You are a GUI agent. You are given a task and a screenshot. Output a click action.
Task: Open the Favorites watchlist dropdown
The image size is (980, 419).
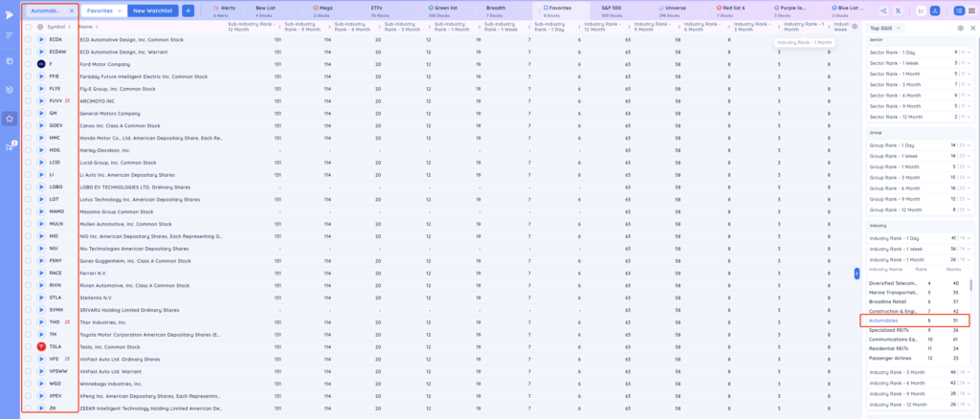click(104, 11)
